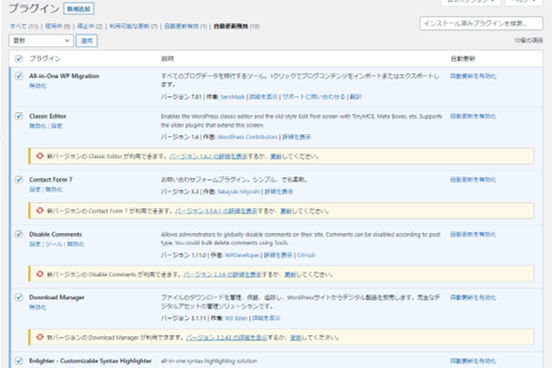Open Contact Form 7 設定 link
The height and width of the screenshot is (368, 552).
pos(35,189)
